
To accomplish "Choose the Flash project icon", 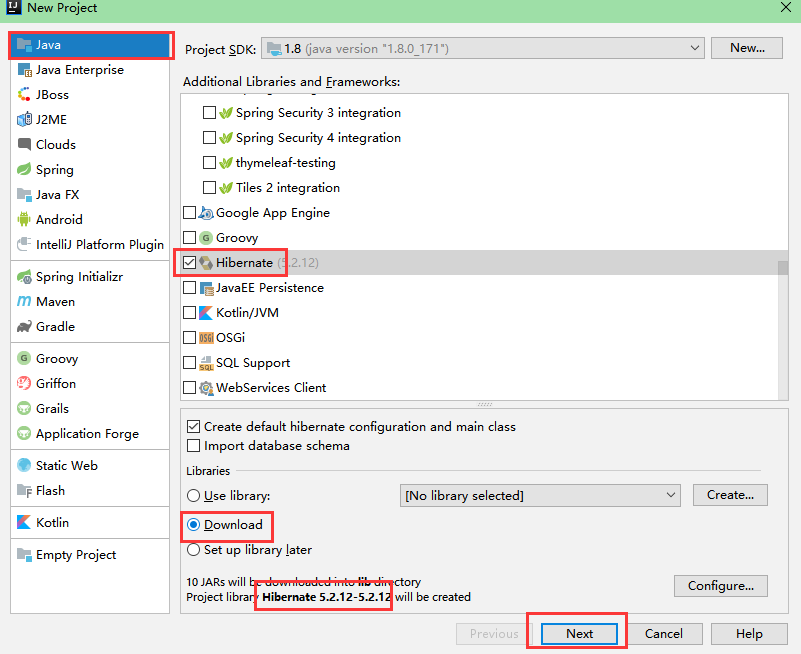I will click(24, 490).
